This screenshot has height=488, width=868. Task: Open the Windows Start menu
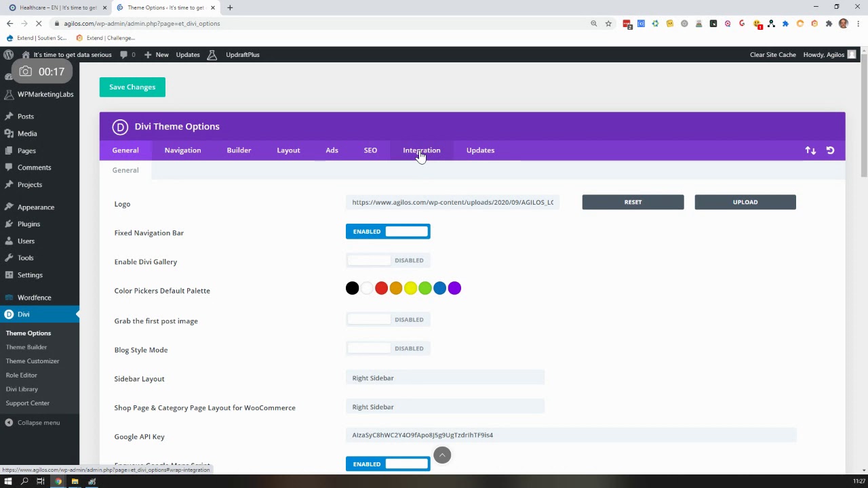(8, 481)
